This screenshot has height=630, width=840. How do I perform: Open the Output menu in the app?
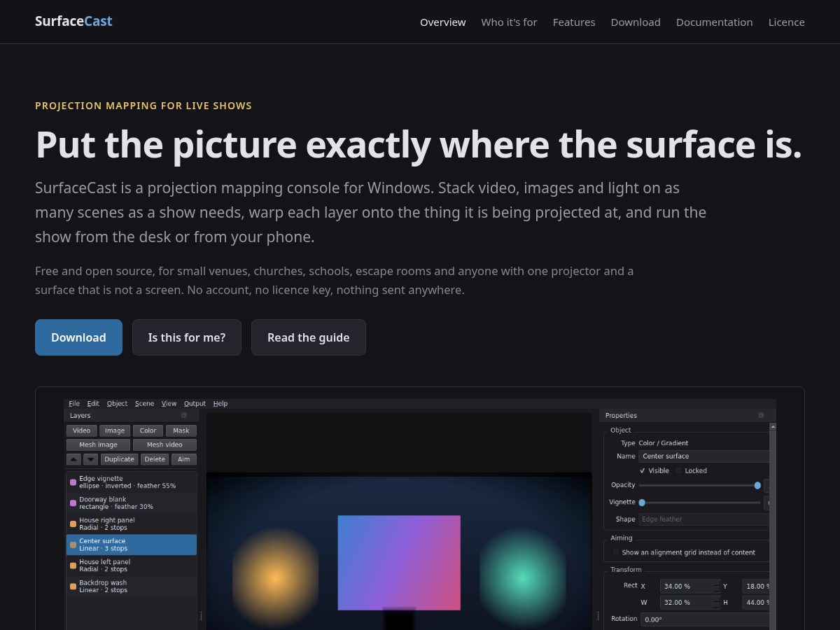tap(195, 404)
